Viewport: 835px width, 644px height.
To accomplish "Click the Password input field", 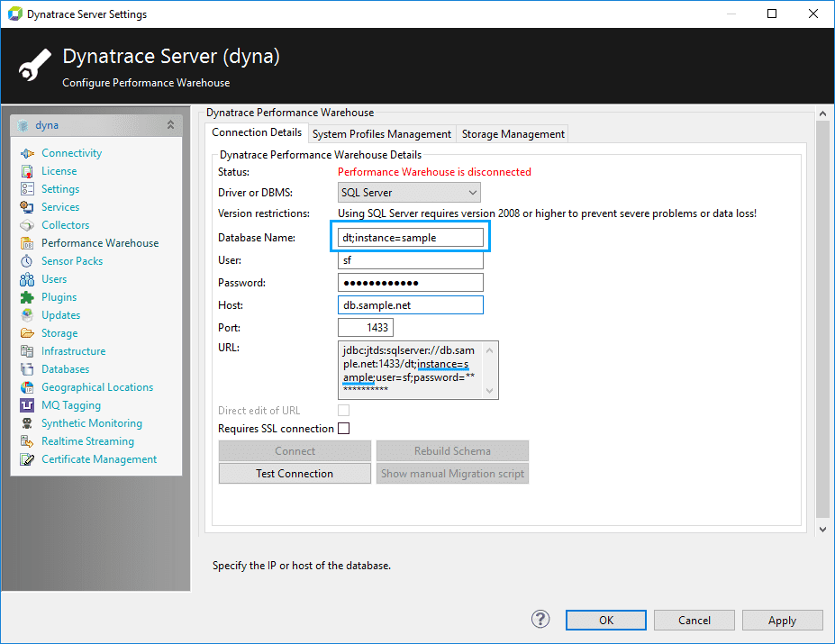I will tap(411, 282).
